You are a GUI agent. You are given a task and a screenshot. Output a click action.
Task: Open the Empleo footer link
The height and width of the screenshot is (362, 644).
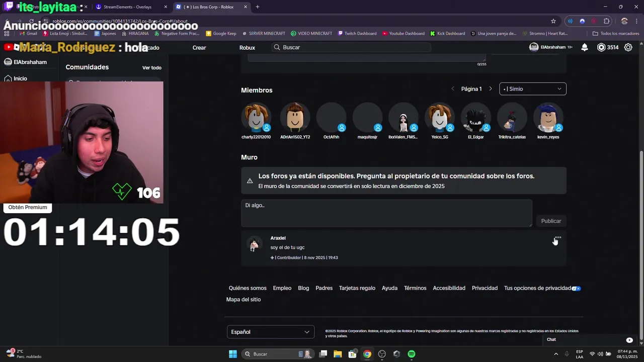pyautogui.click(x=282, y=288)
